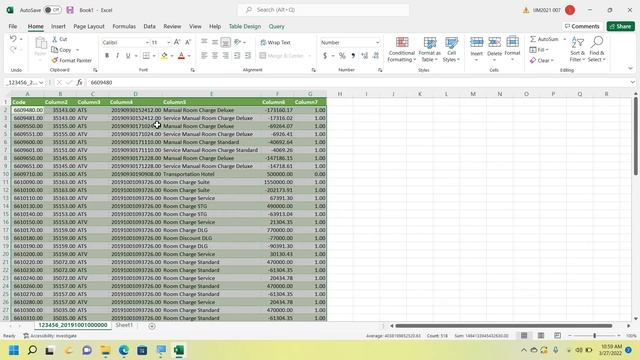Switch to Page Break Preview icon
The width and height of the screenshot is (640, 360).
pos(558,336)
